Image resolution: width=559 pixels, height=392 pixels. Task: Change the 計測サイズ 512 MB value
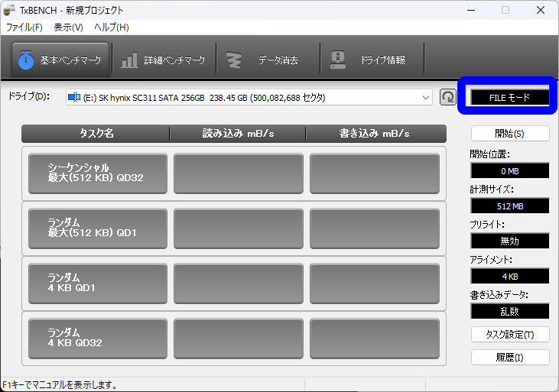tap(509, 206)
